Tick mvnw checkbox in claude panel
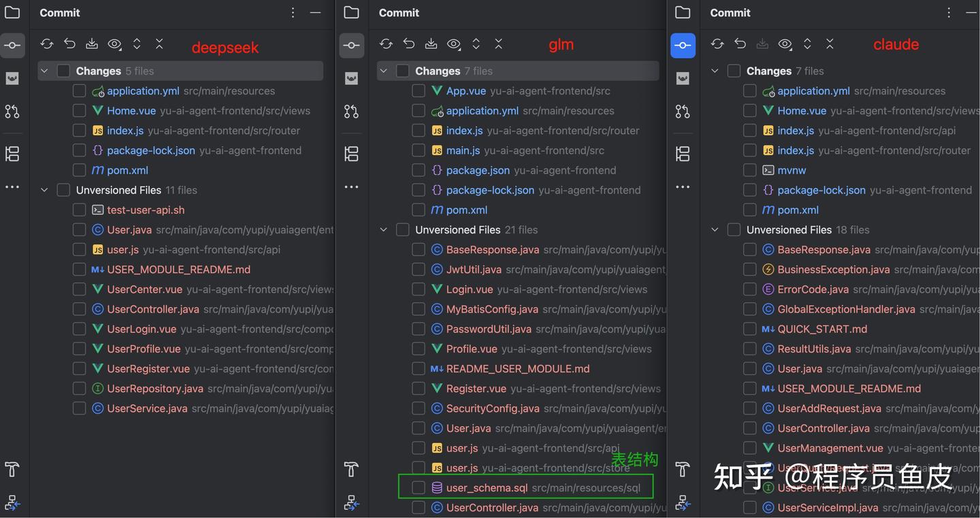 [750, 170]
